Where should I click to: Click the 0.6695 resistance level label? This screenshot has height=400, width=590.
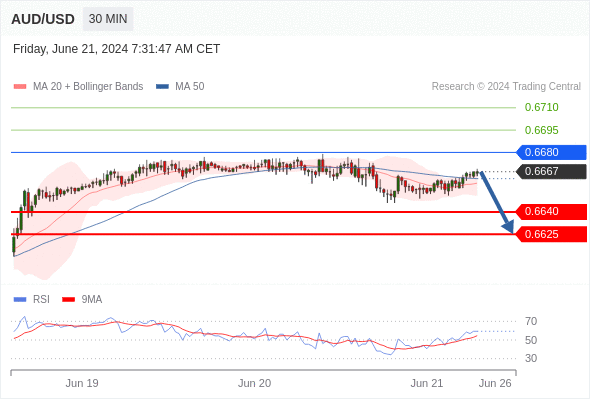(541, 130)
